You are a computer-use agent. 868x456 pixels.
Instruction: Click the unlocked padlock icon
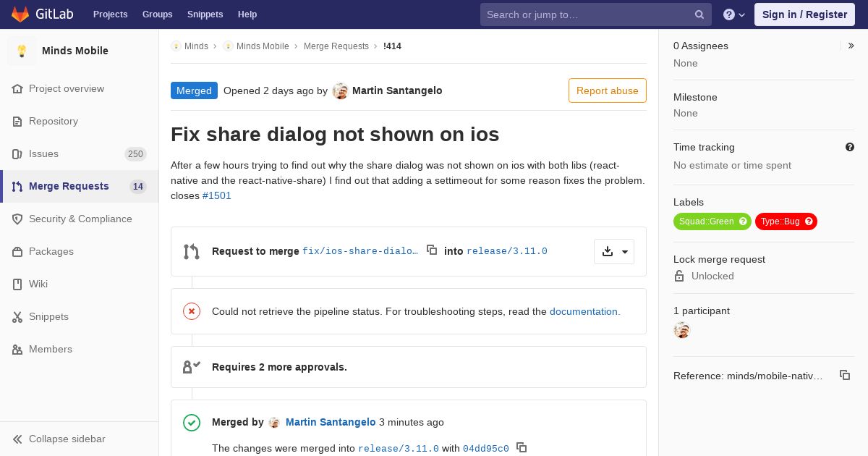(679, 276)
